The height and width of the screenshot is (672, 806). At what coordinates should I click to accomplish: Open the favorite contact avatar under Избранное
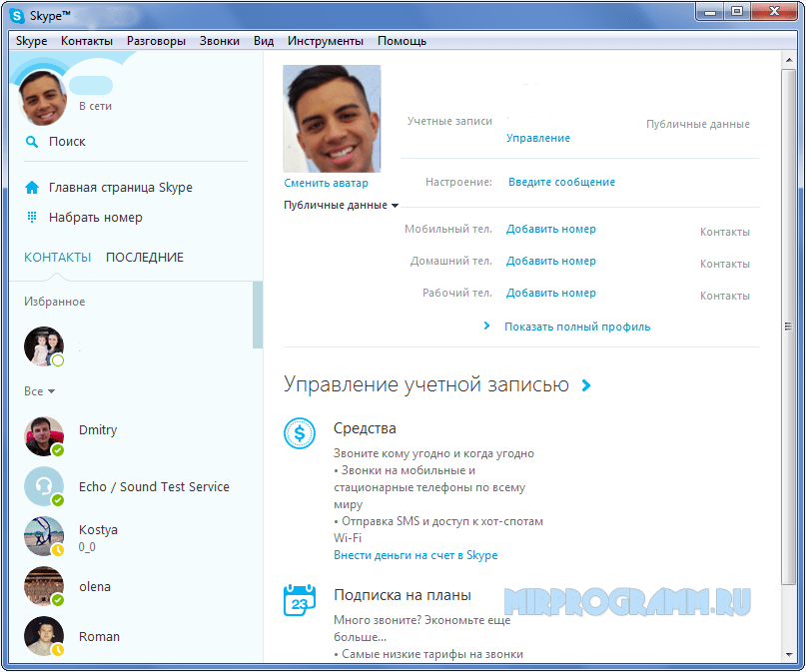[x=44, y=346]
